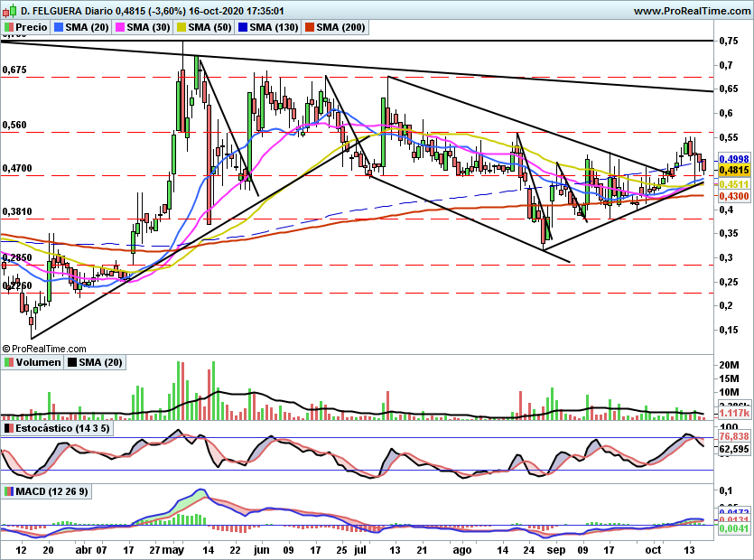
Task: Click the jun label on date axis
Action: 261,549
